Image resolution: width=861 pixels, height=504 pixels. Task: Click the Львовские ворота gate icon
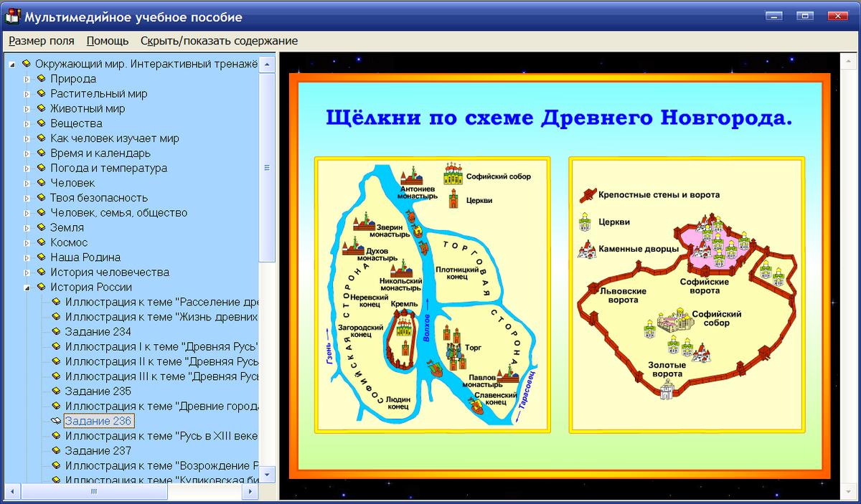tap(592, 288)
